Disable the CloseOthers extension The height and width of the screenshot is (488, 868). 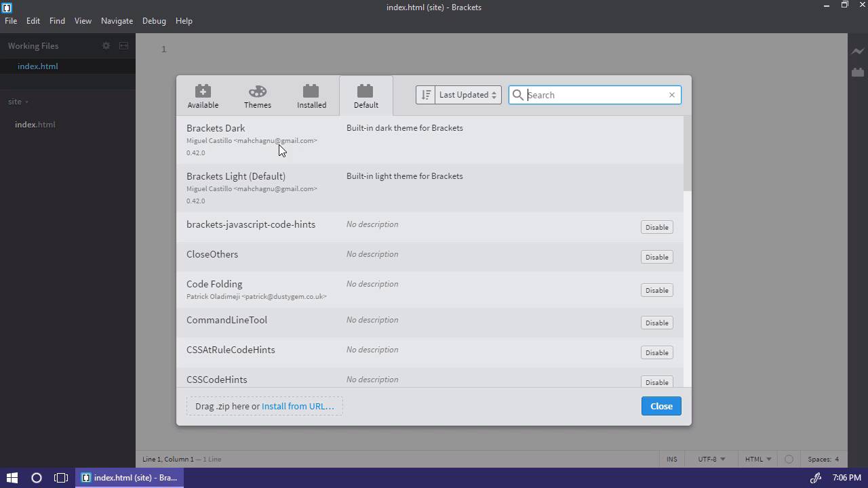[656, 257]
